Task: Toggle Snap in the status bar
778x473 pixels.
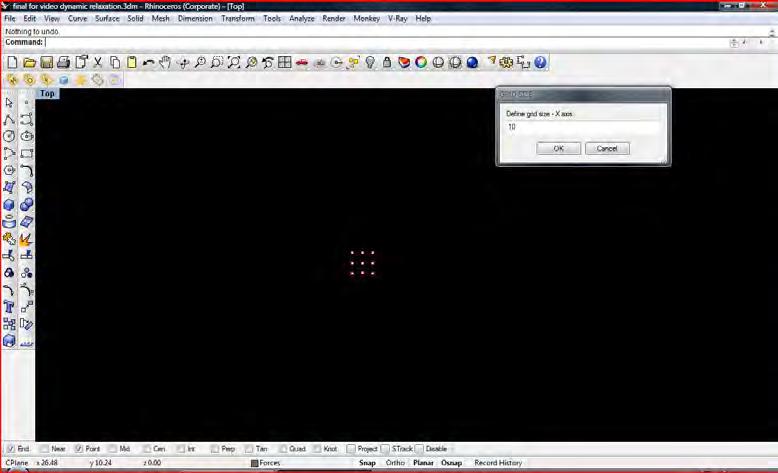Action: point(367,463)
